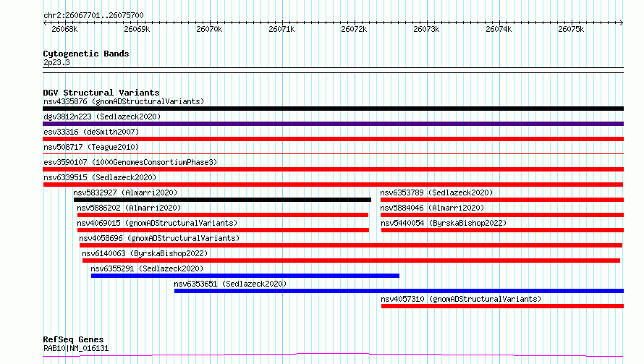Open esv3590107 1000GenomesConsortiumPhase3 label
644x364 pixels.
[130, 162]
